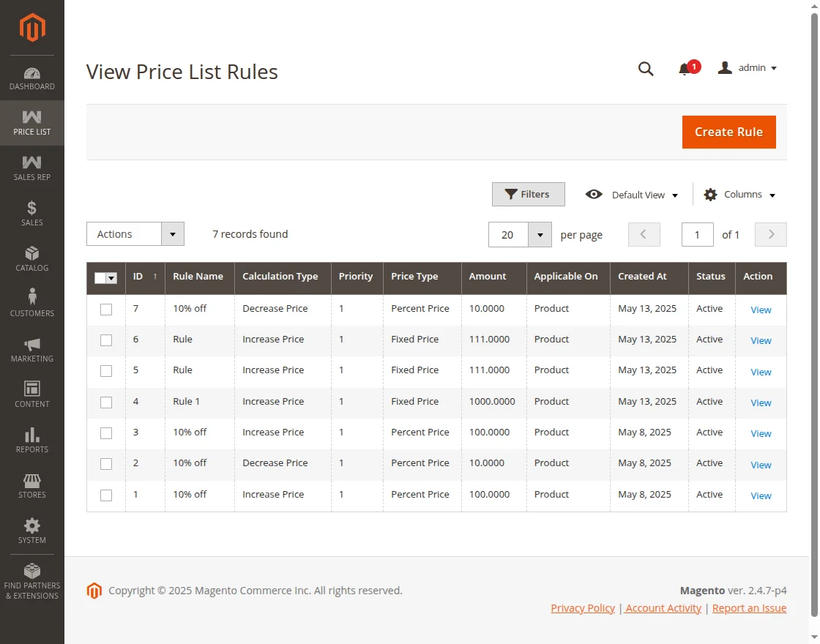Open the Stores menu in sidebar

pos(32,485)
